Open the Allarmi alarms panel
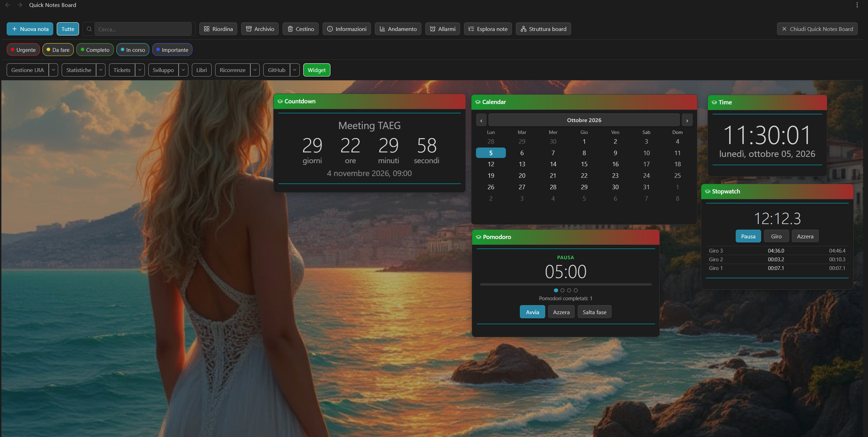The width and height of the screenshot is (868, 437). coord(443,29)
